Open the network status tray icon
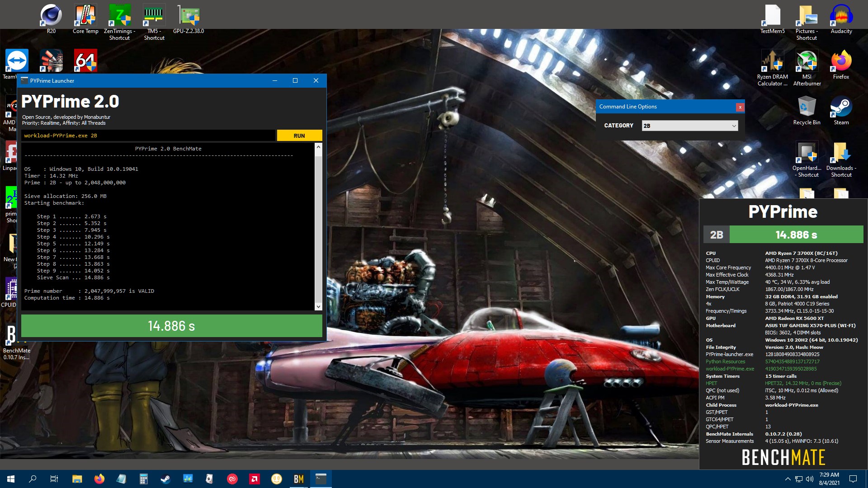The image size is (868, 488). [x=799, y=479]
